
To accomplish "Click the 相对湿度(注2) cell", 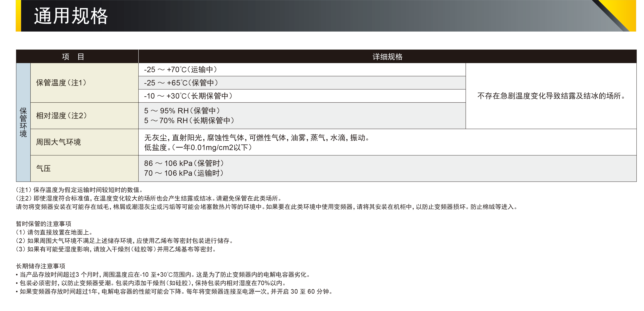I will click(x=61, y=116).
